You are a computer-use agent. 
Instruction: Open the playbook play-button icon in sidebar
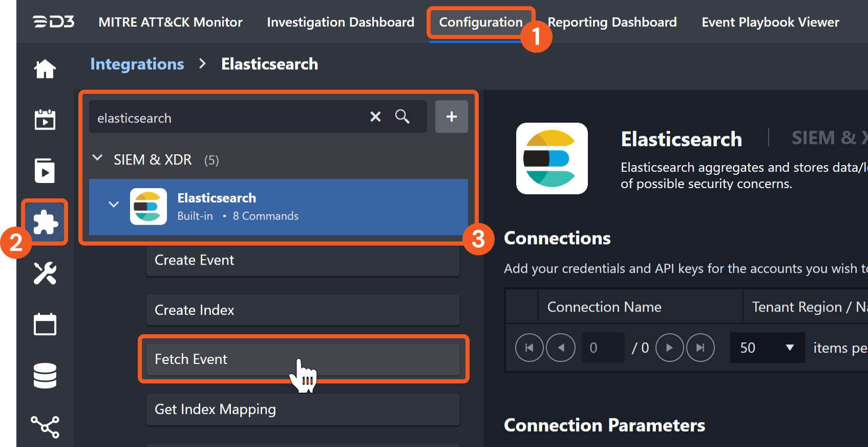45,171
